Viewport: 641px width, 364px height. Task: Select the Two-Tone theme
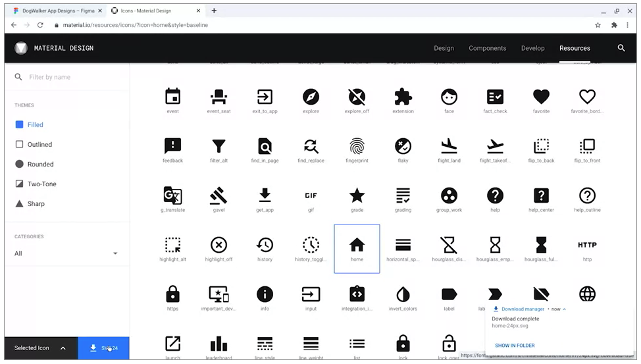click(x=36, y=184)
